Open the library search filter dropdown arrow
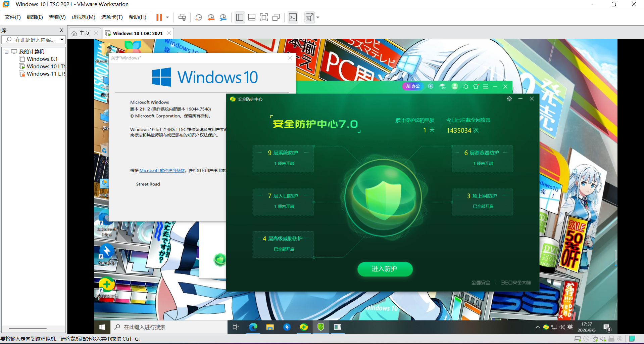Viewport: 644px width, 344px height. point(62,40)
